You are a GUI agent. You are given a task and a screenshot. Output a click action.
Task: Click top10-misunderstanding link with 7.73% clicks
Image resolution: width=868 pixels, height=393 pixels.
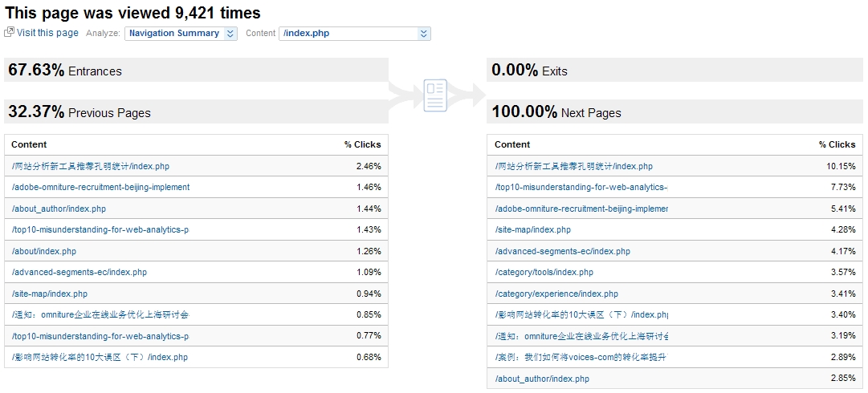pyautogui.click(x=581, y=187)
